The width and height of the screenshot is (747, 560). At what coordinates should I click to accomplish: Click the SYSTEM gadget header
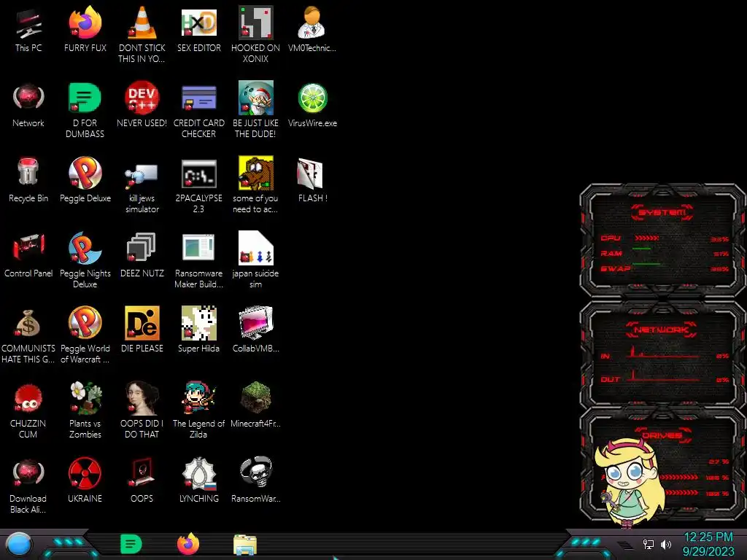[662, 212]
